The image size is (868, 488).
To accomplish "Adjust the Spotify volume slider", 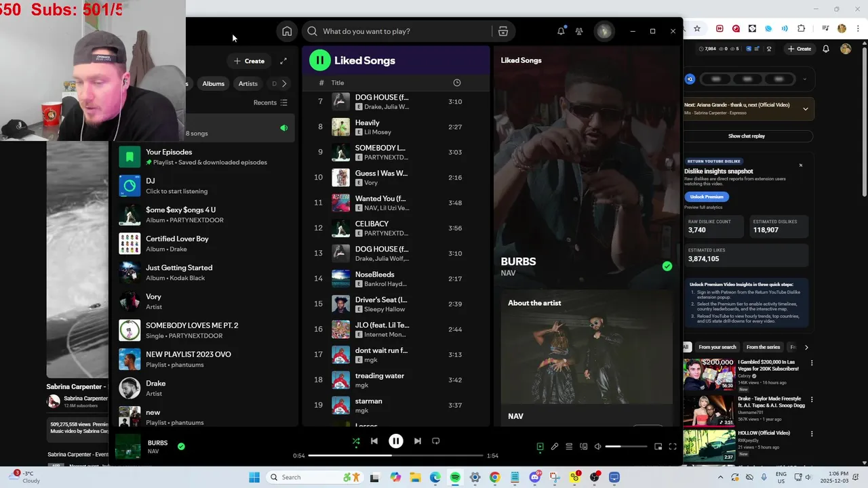I will 626,447.
